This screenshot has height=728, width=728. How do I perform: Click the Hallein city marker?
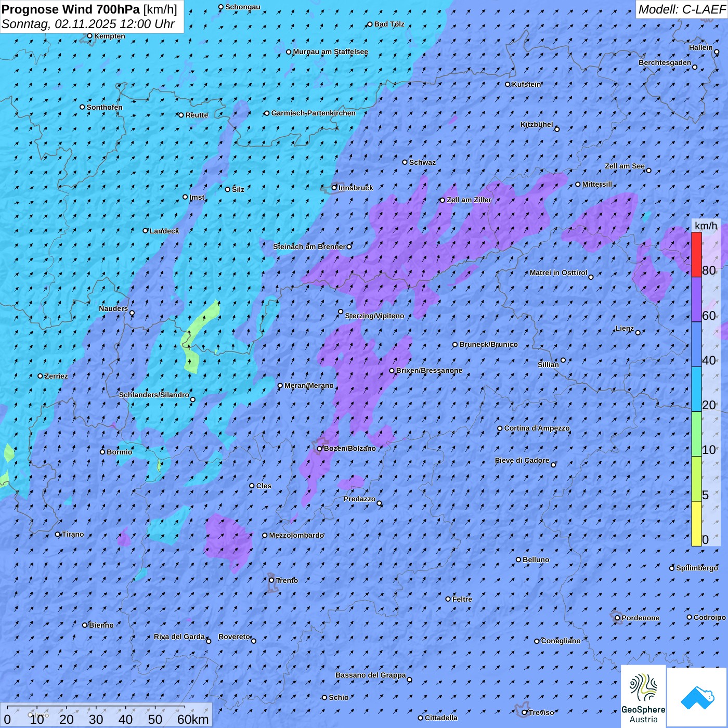(x=717, y=52)
